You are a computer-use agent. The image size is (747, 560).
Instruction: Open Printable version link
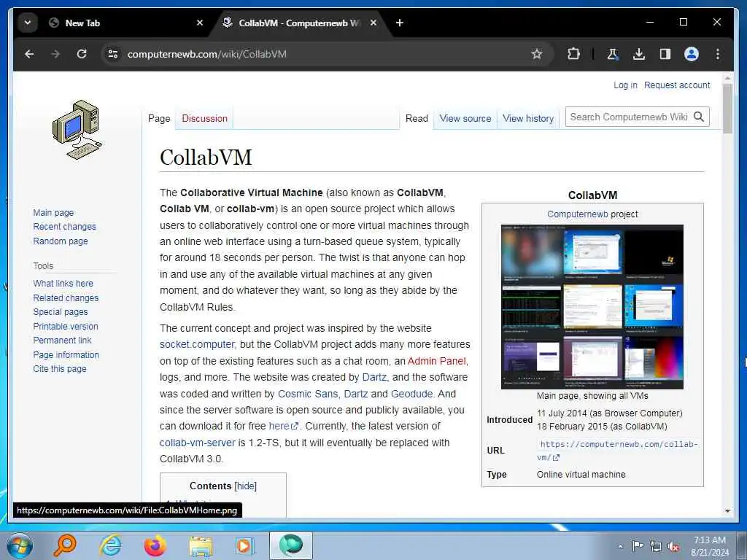pyautogui.click(x=66, y=326)
